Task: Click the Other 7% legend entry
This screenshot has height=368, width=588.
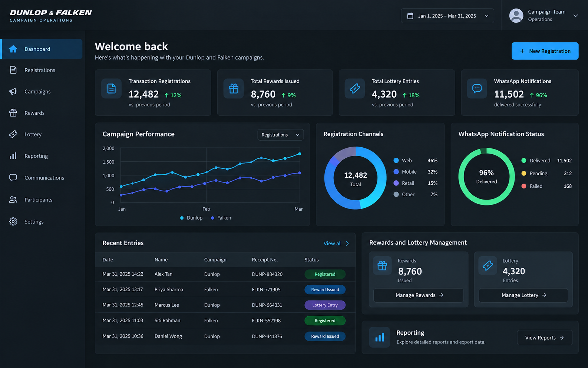Action: pos(416,194)
